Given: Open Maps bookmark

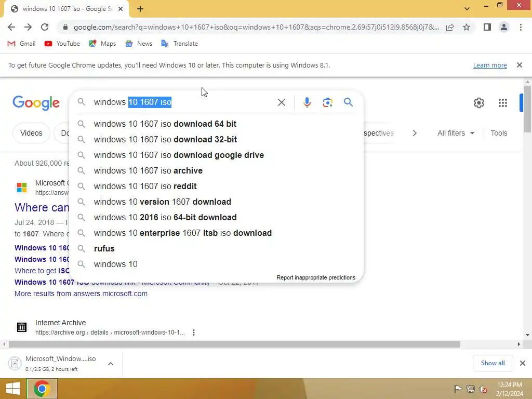Looking at the screenshot, I should point(102,44).
